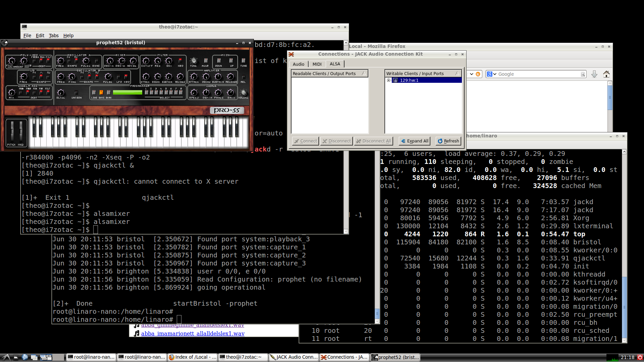Switch to the MIDI tab
The image size is (644, 362).
tap(317, 64)
